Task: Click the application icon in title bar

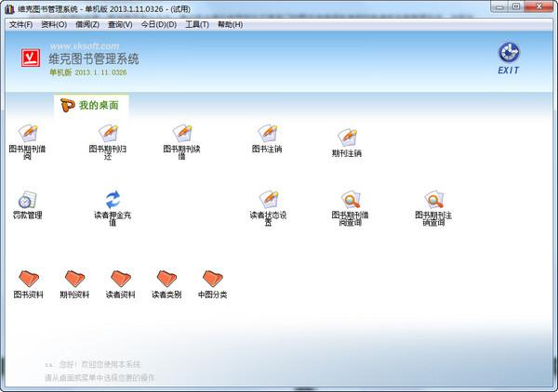Action: coord(9,9)
